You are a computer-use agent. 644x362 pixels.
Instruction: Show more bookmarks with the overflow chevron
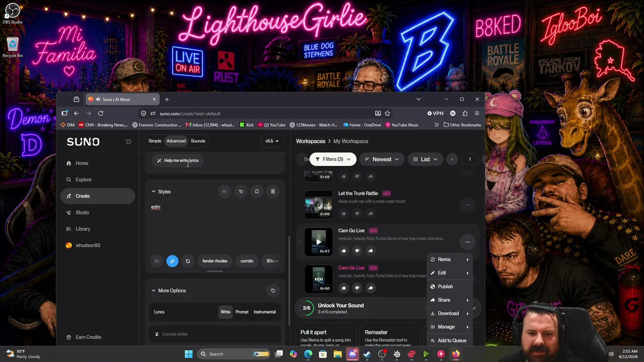437,125
